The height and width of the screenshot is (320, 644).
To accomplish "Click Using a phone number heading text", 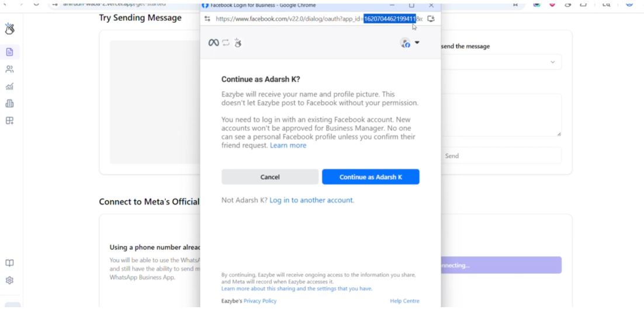I will coord(155,247).
